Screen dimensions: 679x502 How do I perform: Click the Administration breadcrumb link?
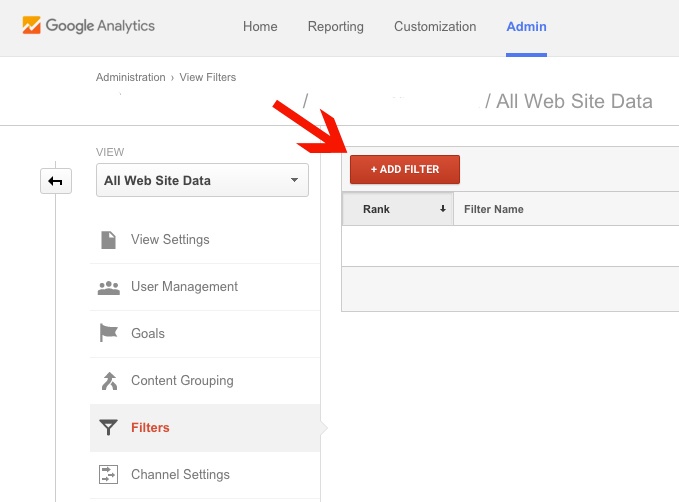pos(130,77)
